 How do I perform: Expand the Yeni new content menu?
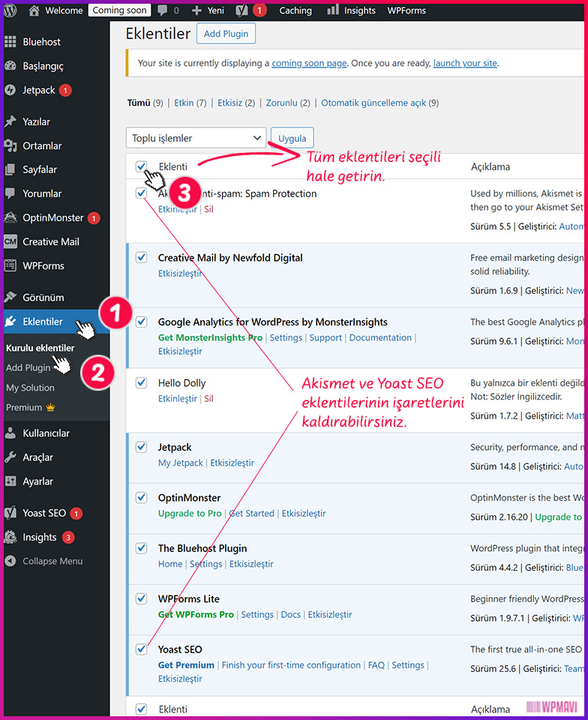(208, 10)
